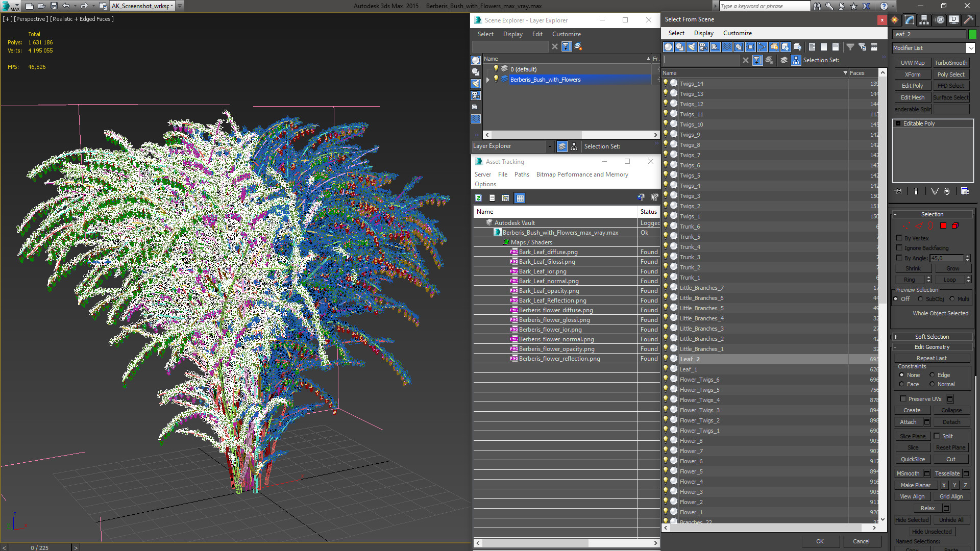The width and height of the screenshot is (980, 551).
Task: Click the UVW Map modifier button
Action: [912, 63]
